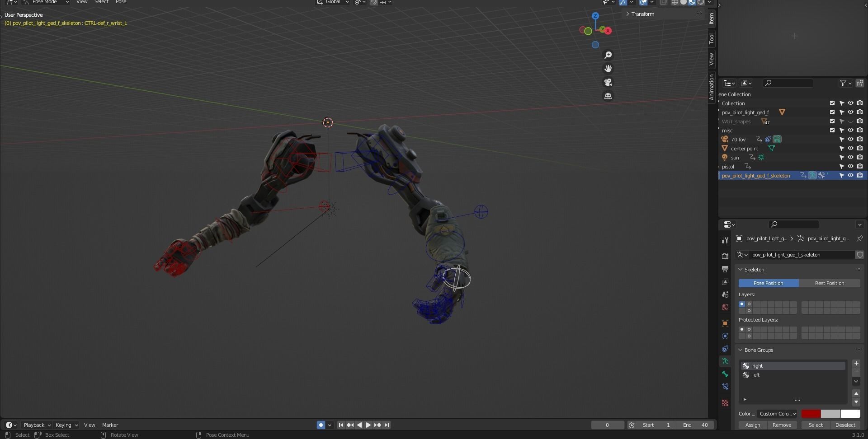
Task: Open the Bone Constraints properties tab icon
Action: coord(725,387)
